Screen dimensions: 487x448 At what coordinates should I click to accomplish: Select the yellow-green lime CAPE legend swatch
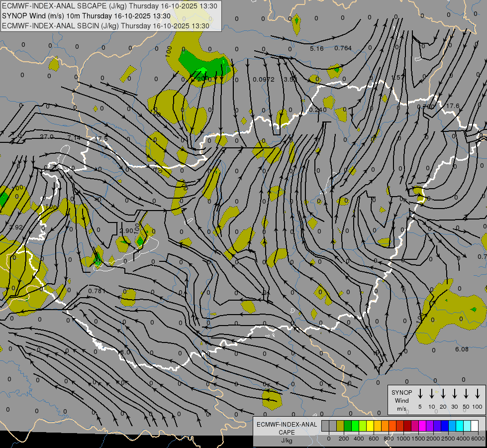pyautogui.click(x=363, y=426)
